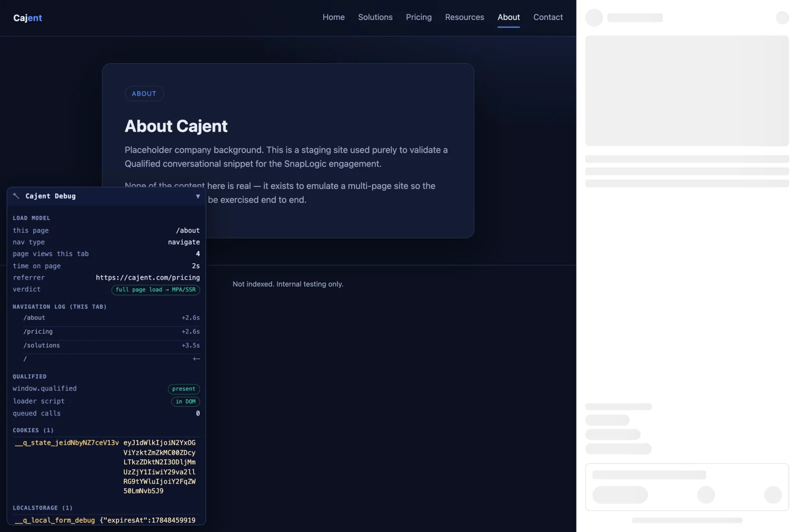Viewport: 798px width, 532px height.
Task: Click the "full page load → MPA/SSR" verdict badge
Action: [156, 290]
